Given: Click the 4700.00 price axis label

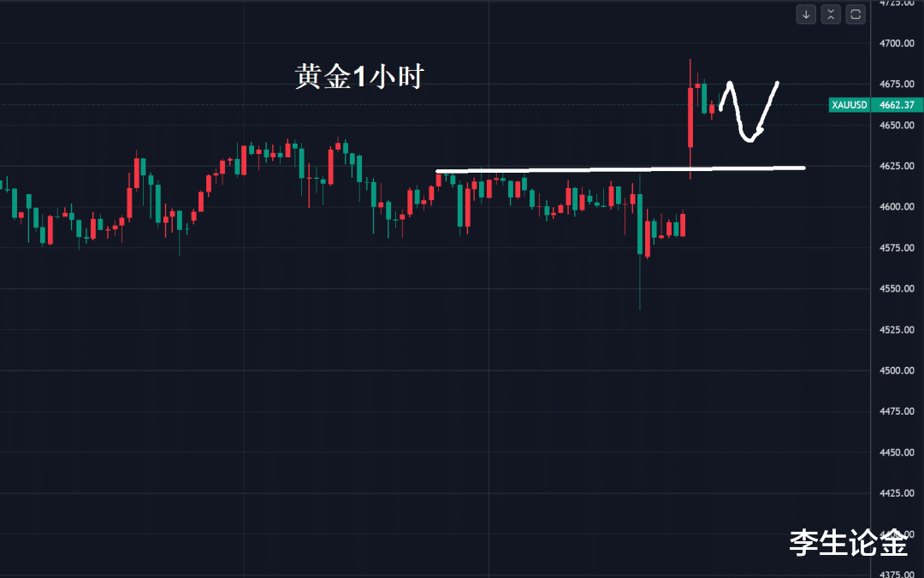Looking at the screenshot, I should point(897,43).
